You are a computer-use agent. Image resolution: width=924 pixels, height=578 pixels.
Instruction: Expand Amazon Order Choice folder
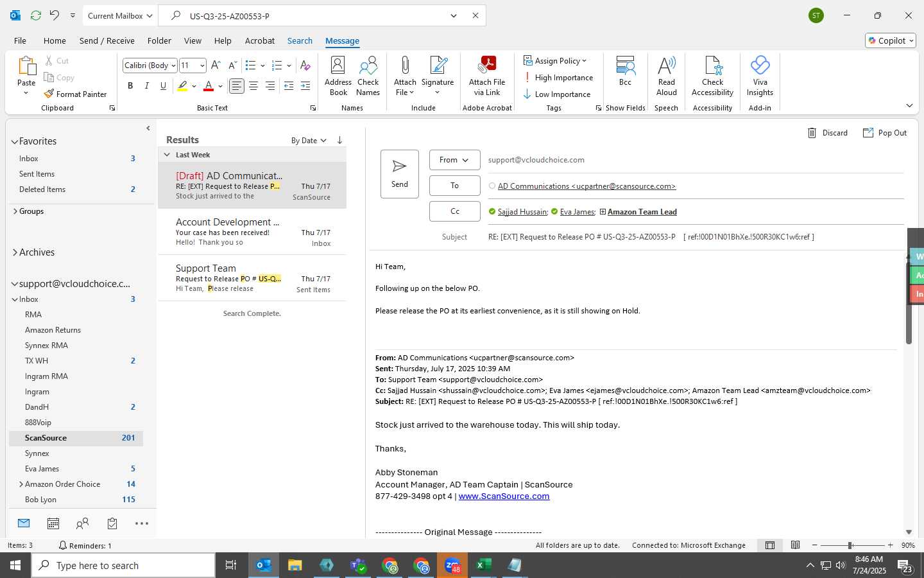21,484
